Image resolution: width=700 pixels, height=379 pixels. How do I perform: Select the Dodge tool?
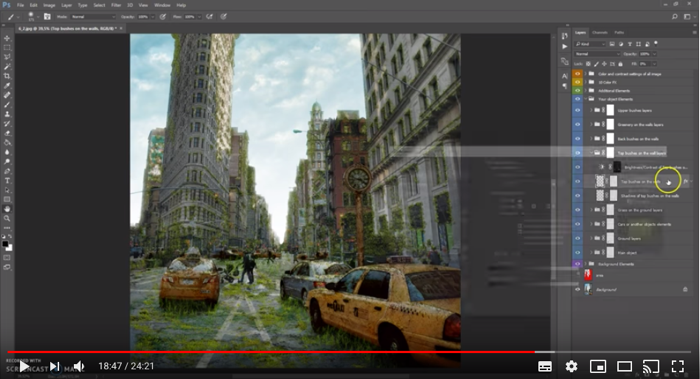click(7, 162)
